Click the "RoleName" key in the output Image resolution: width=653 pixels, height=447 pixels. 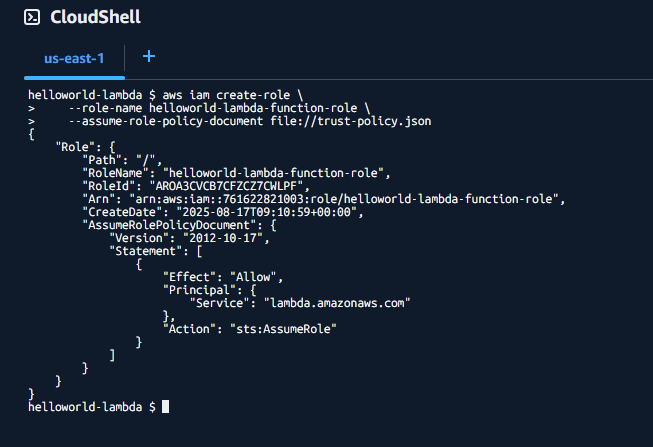[x=115, y=173]
